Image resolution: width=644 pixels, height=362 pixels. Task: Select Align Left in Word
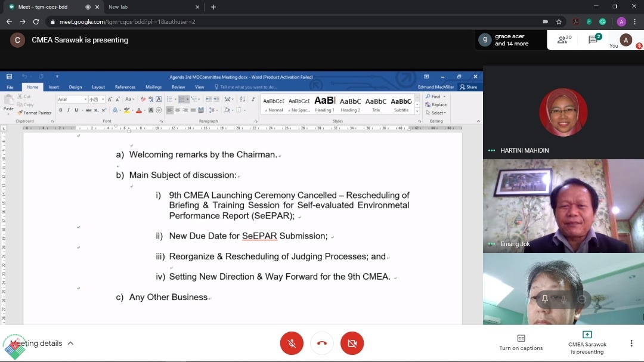[x=169, y=110]
